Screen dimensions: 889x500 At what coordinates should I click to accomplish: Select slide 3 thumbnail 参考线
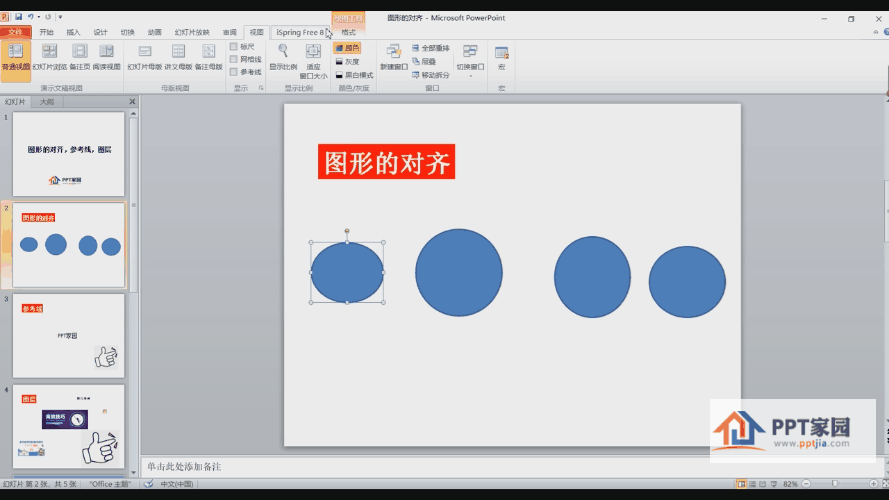coord(69,336)
